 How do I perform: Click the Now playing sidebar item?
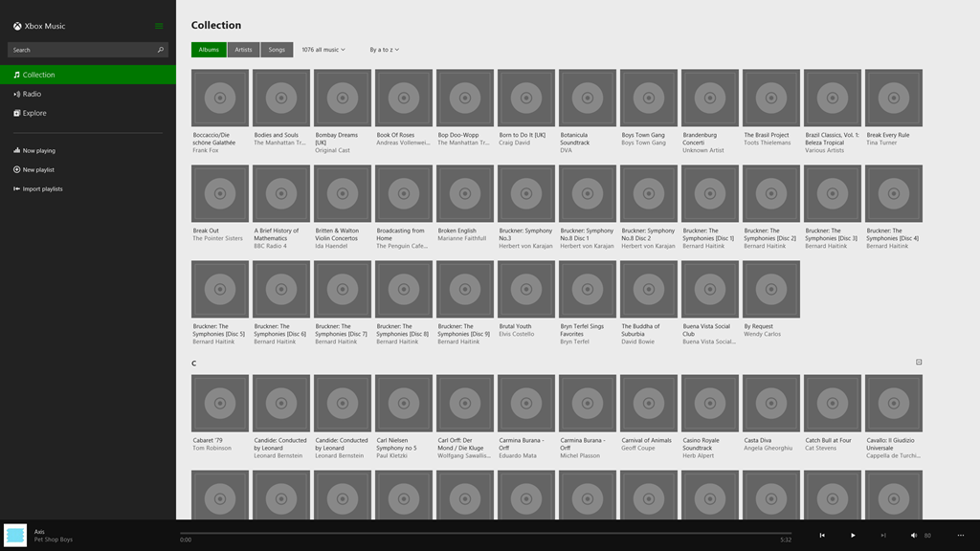point(38,150)
